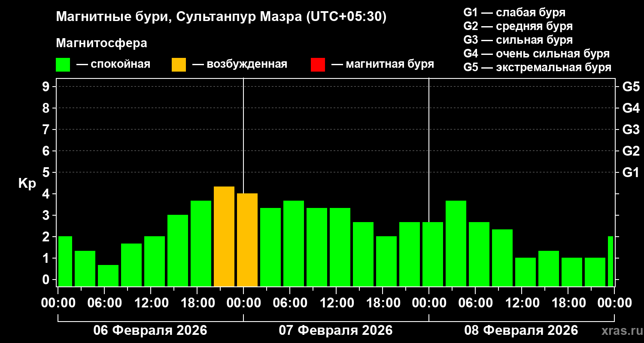Click the "08 Февраля 2026" date label

tap(521, 330)
